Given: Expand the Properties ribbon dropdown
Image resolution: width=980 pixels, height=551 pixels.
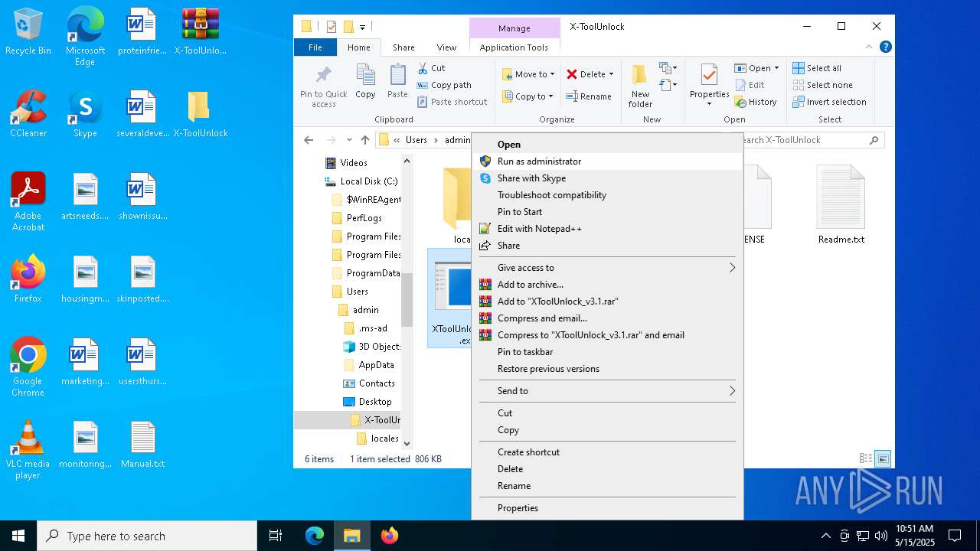Looking at the screenshot, I should point(709,104).
